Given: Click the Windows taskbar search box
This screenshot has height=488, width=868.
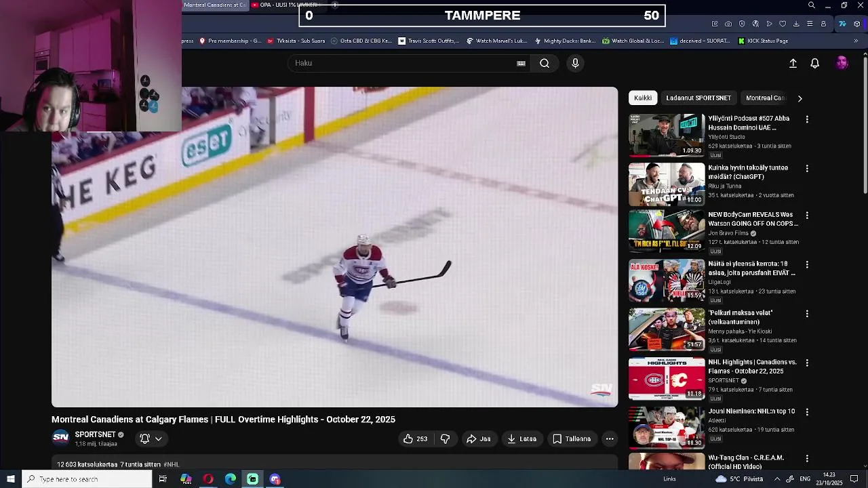Looking at the screenshot, I should tap(87, 479).
